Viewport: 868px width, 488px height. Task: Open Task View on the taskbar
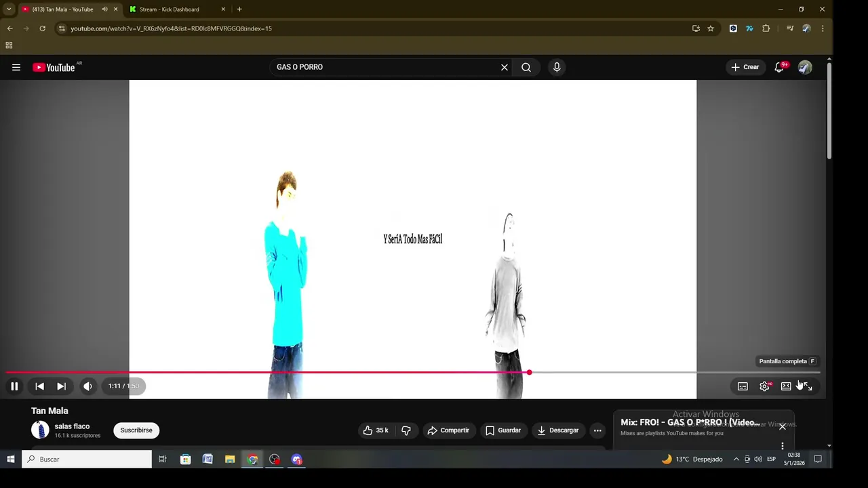pos(163,460)
